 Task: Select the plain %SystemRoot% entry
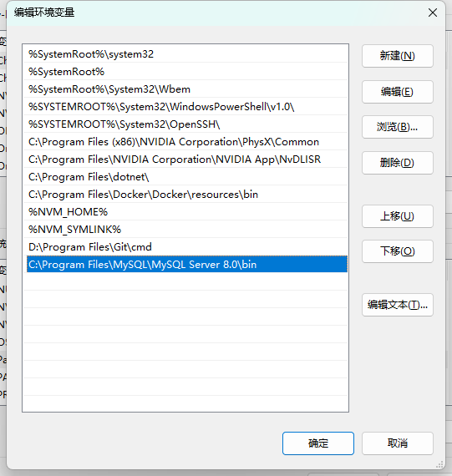185,72
